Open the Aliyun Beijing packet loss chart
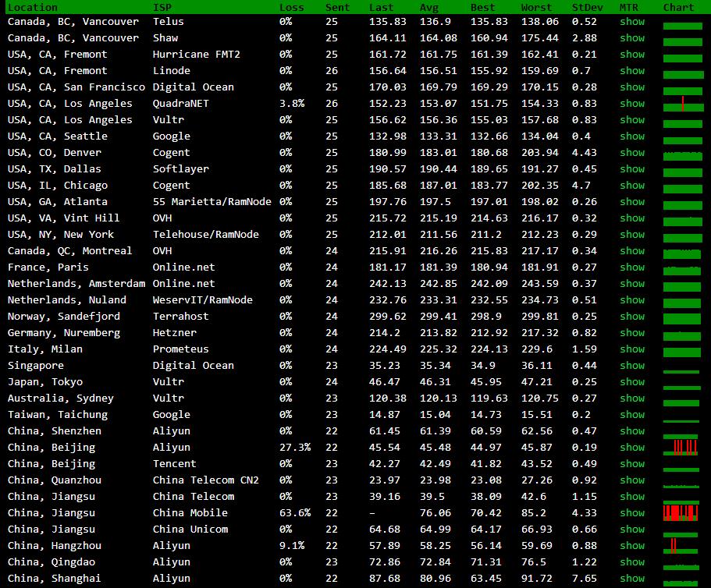The width and height of the screenshot is (711, 588). (681, 448)
